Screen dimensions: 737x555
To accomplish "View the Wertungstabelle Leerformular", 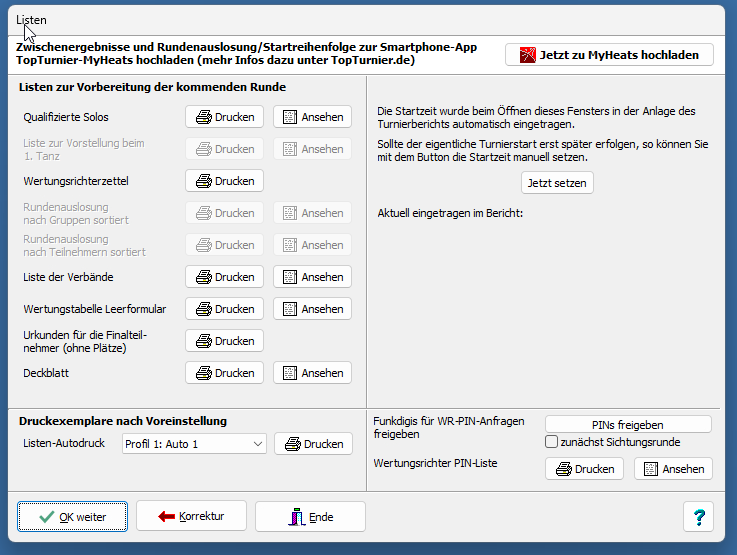I will click(x=312, y=309).
